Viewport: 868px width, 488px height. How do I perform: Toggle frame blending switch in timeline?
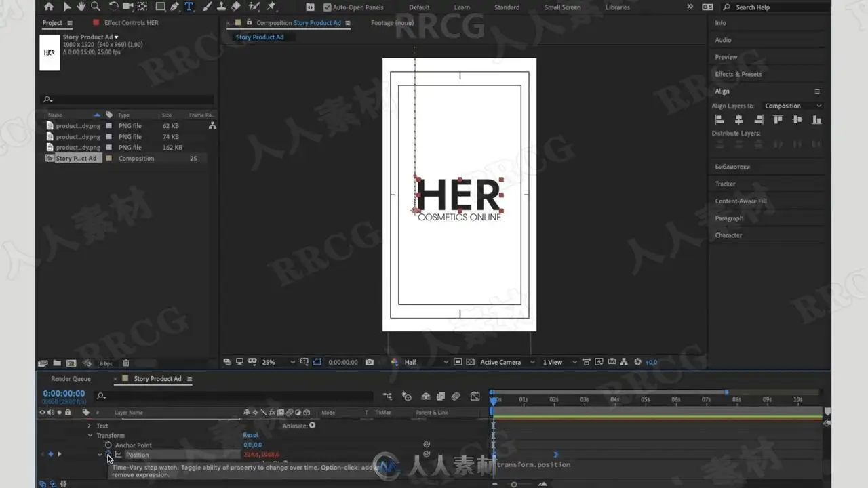coord(441,396)
